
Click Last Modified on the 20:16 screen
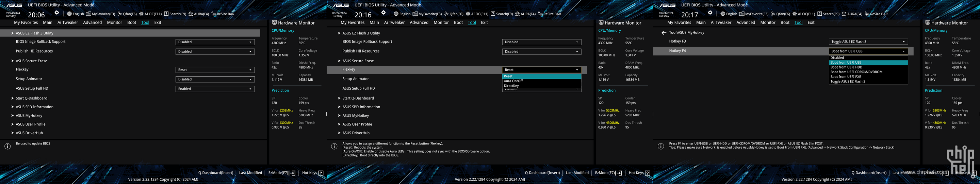(x=577, y=173)
